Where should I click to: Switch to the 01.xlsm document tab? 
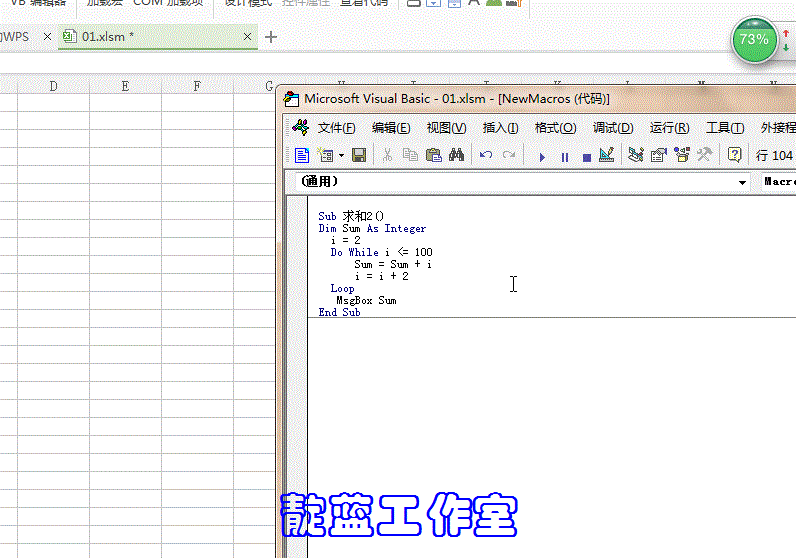(106, 37)
